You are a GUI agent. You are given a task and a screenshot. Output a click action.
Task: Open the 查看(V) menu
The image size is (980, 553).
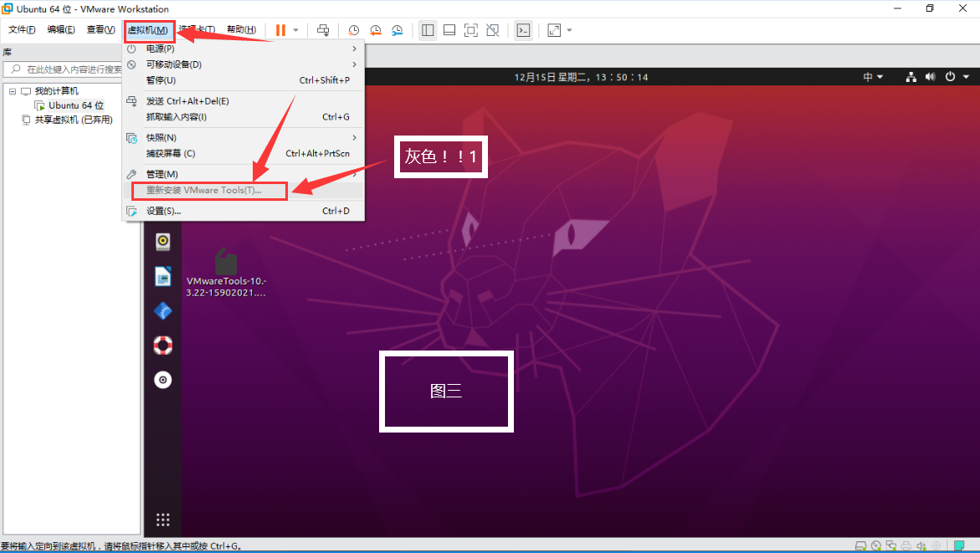(100, 29)
